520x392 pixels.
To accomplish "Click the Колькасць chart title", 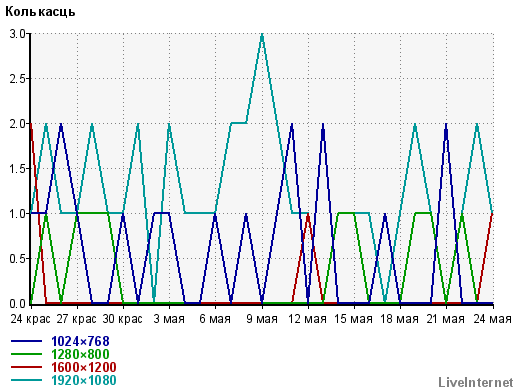I will (x=40, y=12).
